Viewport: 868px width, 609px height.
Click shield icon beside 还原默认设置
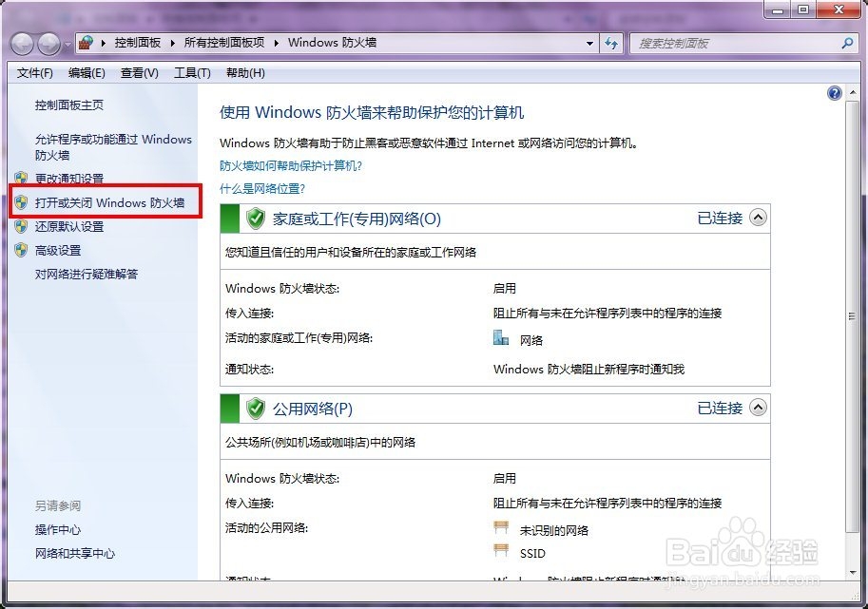[21, 226]
